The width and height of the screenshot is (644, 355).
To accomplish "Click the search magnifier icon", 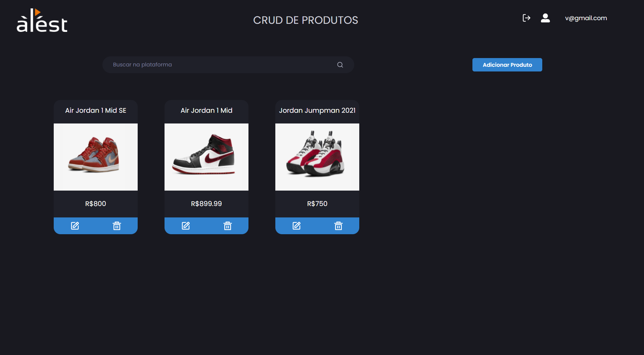I will (x=340, y=65).
